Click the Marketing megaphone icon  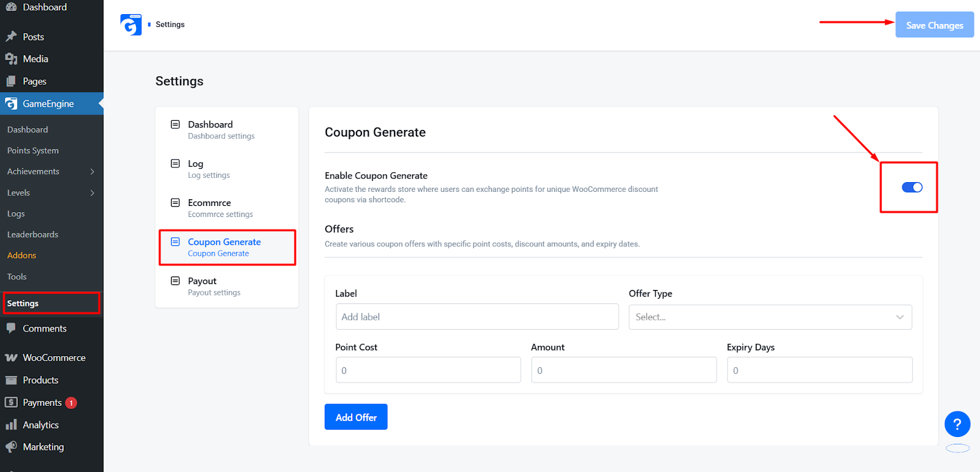coord(11,447)
